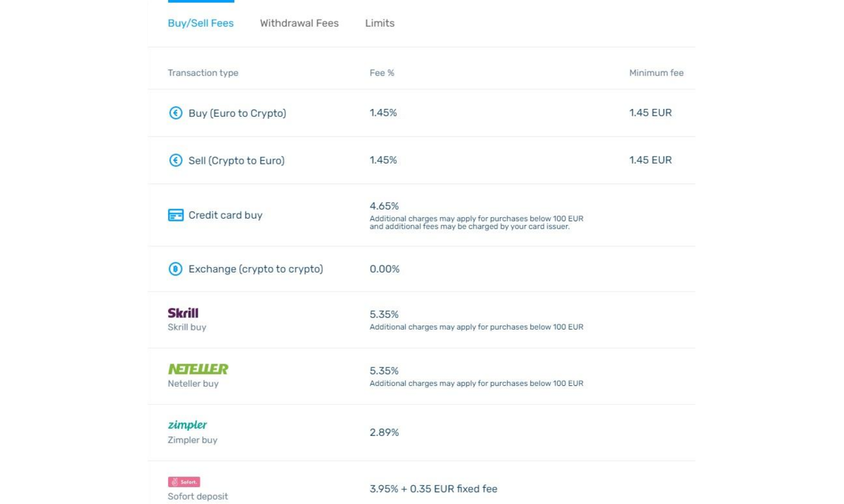Click the Fee % column header
The width and height of the screenshot is (844, 504).
point(382,73)
